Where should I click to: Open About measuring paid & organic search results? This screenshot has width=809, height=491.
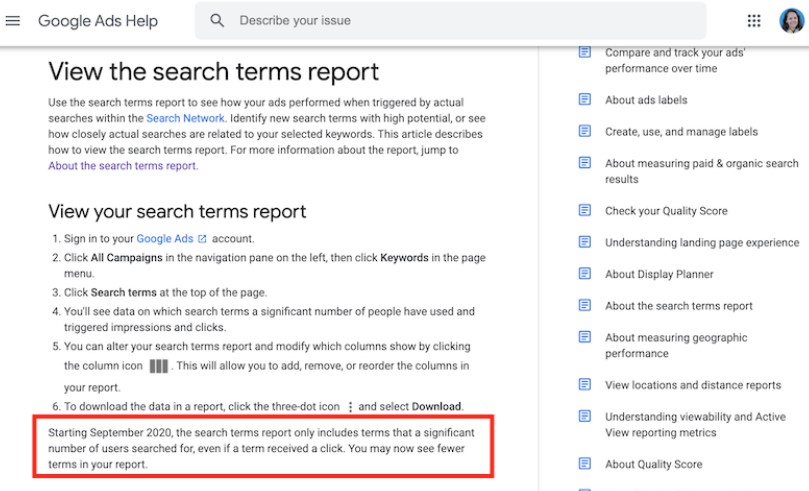(702, 171)
